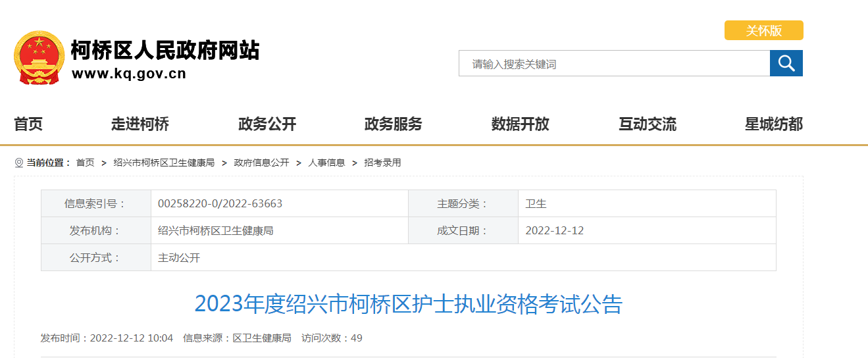This screenshot has width=868, height=358.
Task: Open 招考录用 breadcrumb link
Action: pos(382,163)
